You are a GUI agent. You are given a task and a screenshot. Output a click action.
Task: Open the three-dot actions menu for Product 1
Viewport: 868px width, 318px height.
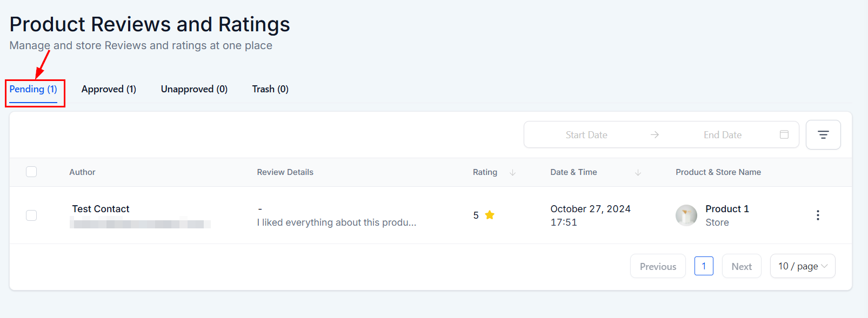click(818, 215)
